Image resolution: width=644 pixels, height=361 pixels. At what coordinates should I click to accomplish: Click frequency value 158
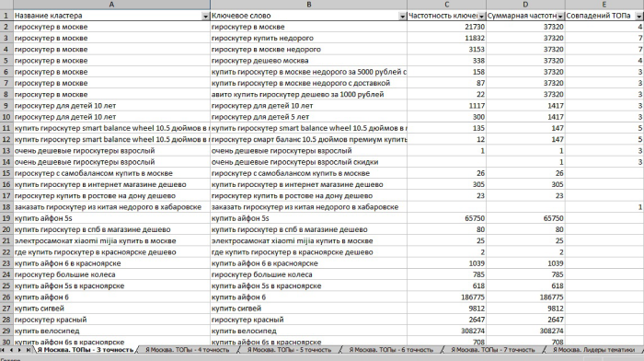tap(446, 72)
